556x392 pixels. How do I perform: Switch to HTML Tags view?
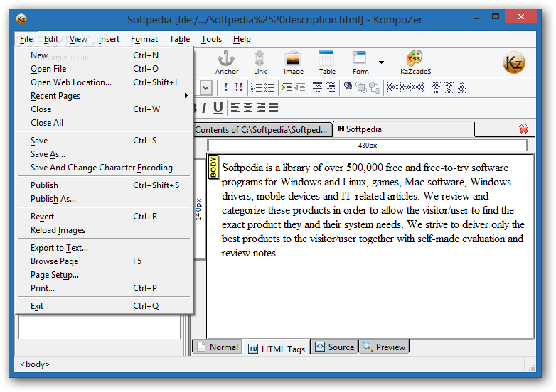277,349
